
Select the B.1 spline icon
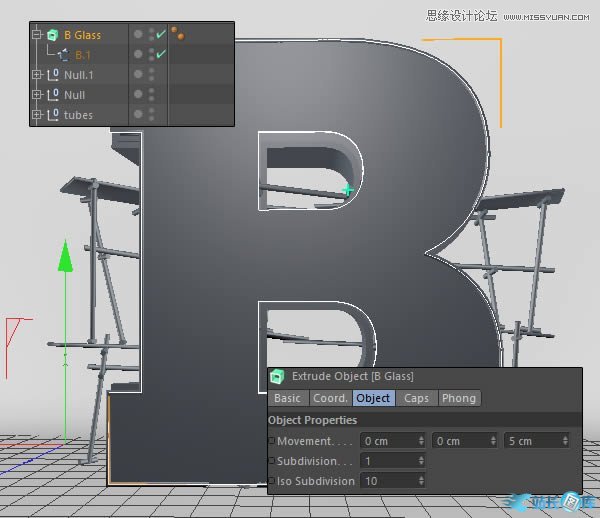coord(62,55)
